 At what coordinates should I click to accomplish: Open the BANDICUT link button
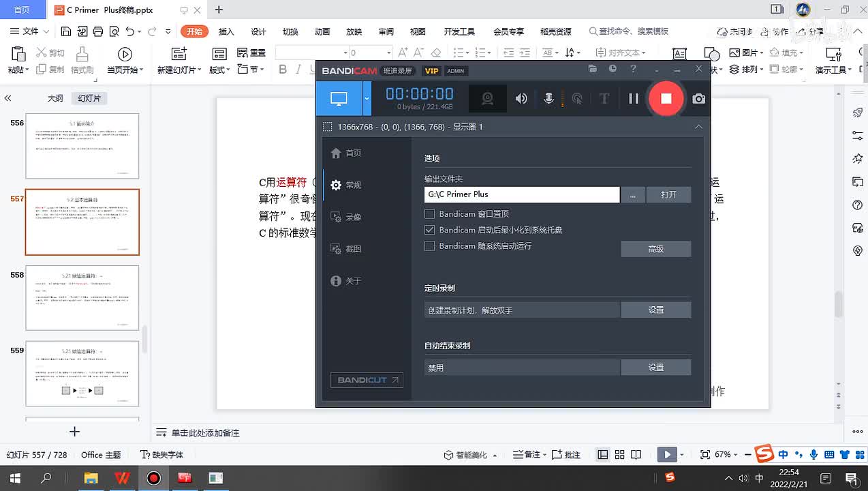pos(367,380)
